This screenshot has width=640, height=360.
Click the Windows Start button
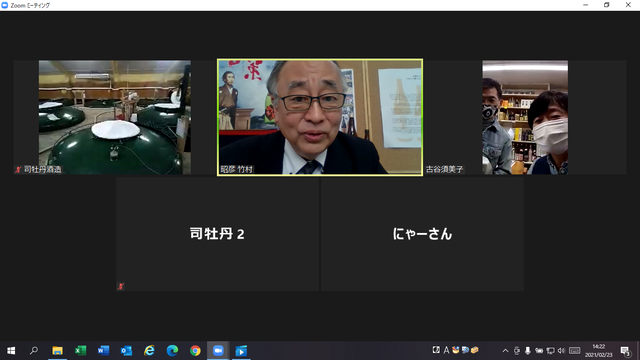pos(11,351)
